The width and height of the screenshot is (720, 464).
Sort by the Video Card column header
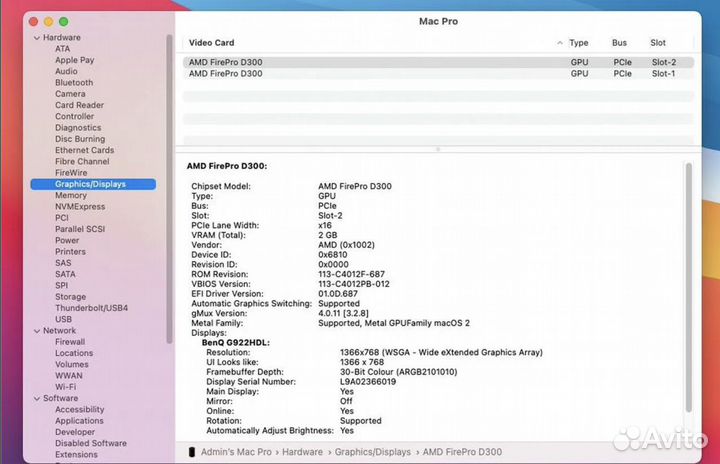[x=212, y=43]
